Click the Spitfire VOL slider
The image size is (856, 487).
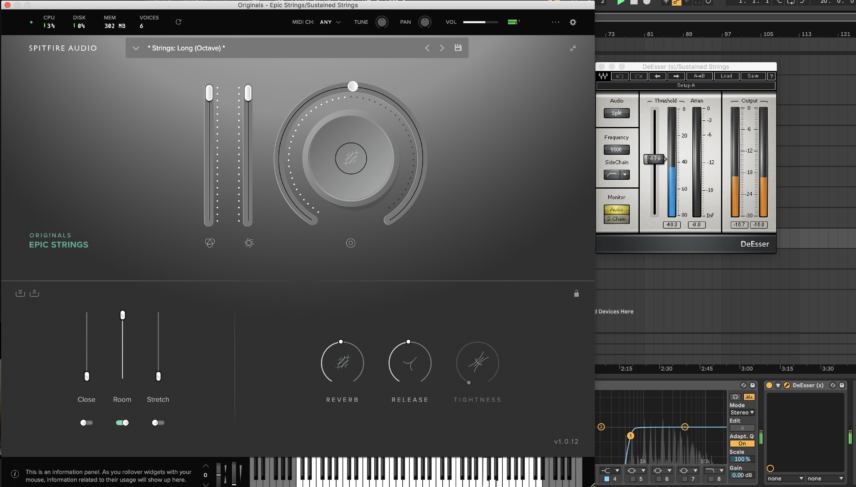pos(480,22)
